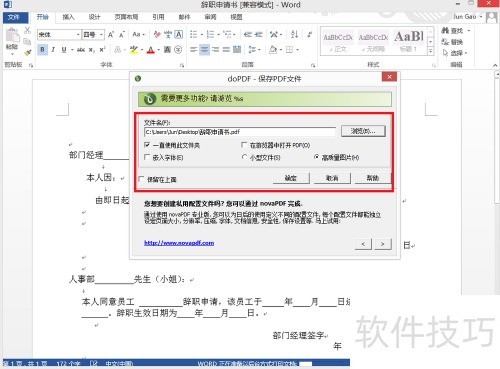This screenshot has height=369, width=500.
Task: Align paragraph text left
Action: (193, 50)
